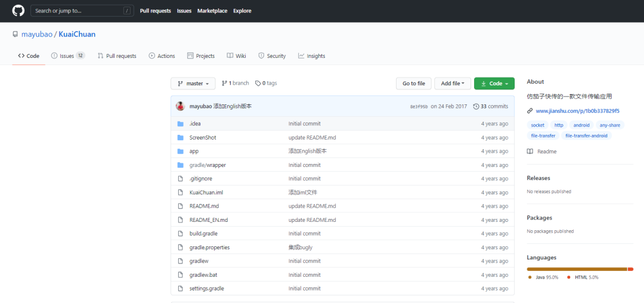The image size is (644, 303).
Task: Click the file-transfer-android topic tag
Action: pyautogui.click(x=587, y=135)
